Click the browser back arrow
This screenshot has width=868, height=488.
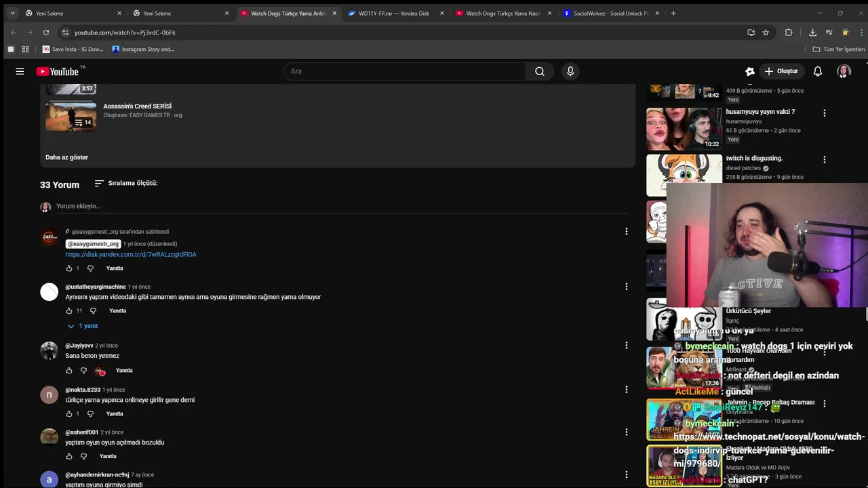pos(13,33)
